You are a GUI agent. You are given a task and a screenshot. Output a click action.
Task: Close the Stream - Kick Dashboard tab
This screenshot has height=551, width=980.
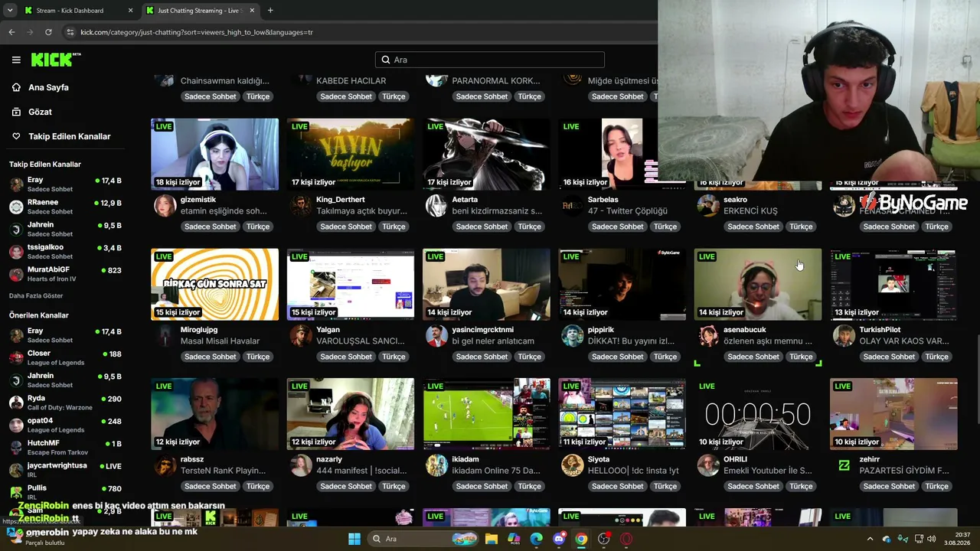(x=130, y=11)
